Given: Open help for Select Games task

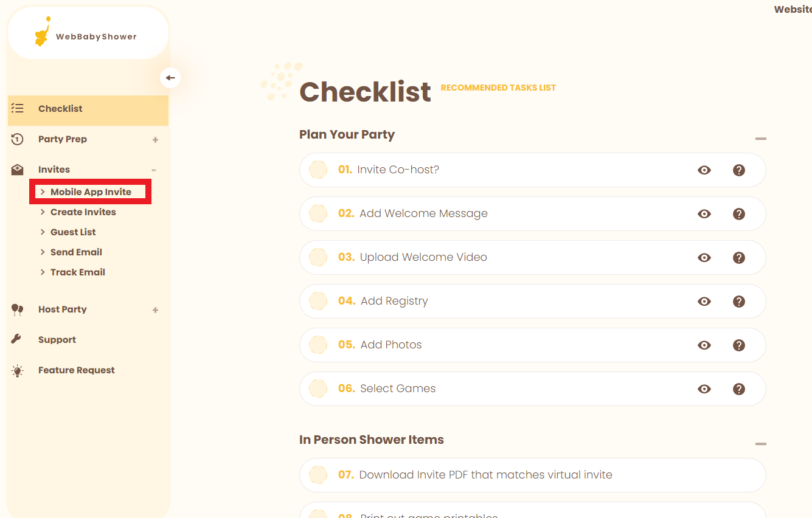Looking at the screenshot, I should 739,389.
